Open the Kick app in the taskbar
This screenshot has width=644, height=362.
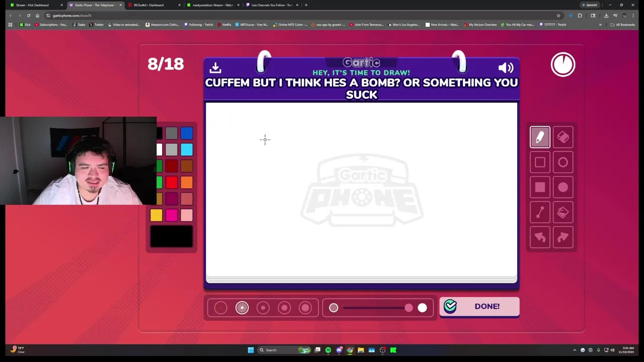393,350
